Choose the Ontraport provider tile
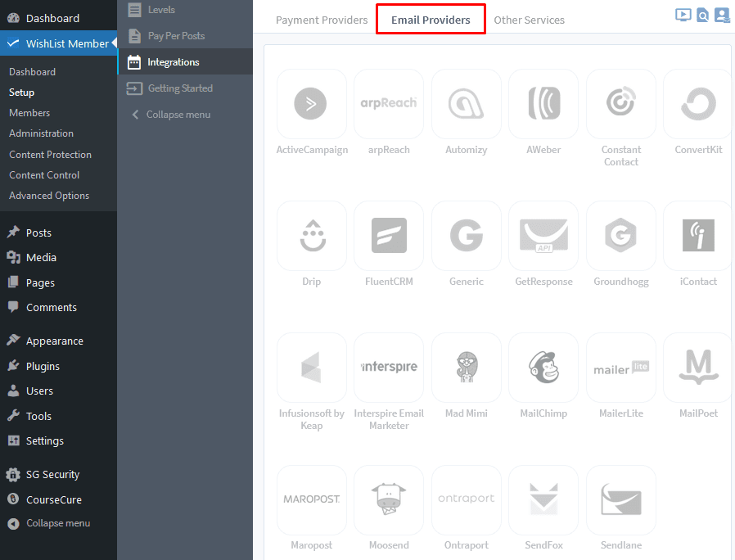Image resolution: width=735 pixels, height=560 pixels. [466, 499]
